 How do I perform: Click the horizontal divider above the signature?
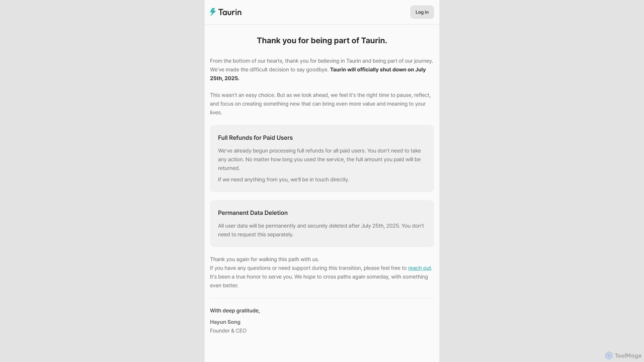[322, 298]
